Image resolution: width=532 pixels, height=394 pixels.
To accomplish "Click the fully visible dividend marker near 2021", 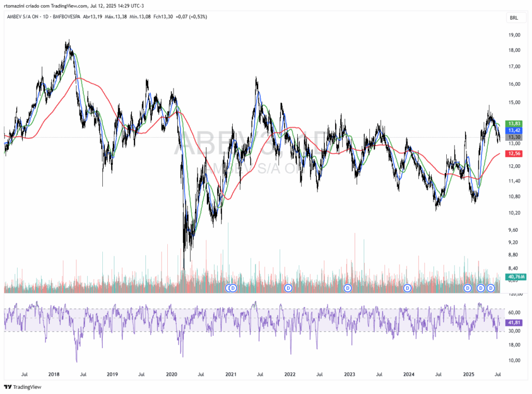I will click(233, 287).
